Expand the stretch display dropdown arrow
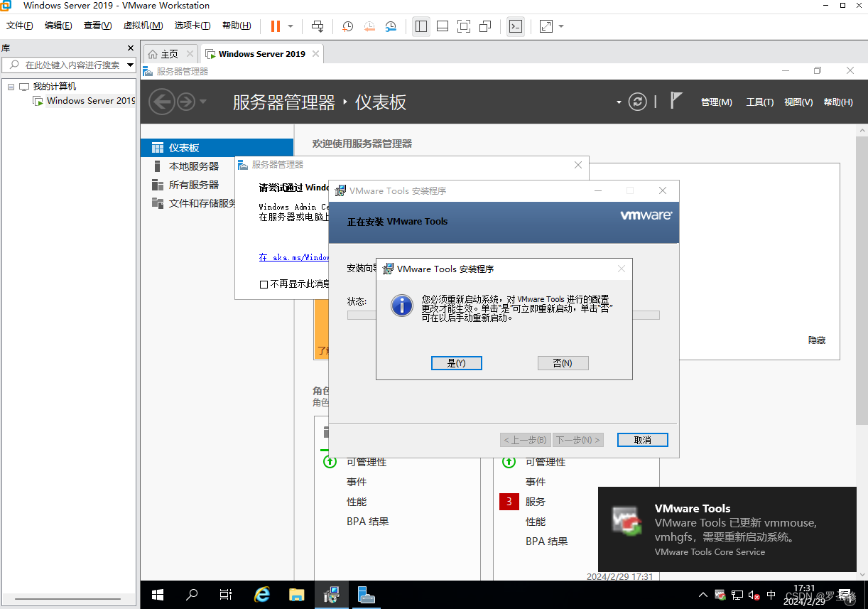The height and width of the screenshot is (609, 868). pyautogui.click(x=561, y=26)
